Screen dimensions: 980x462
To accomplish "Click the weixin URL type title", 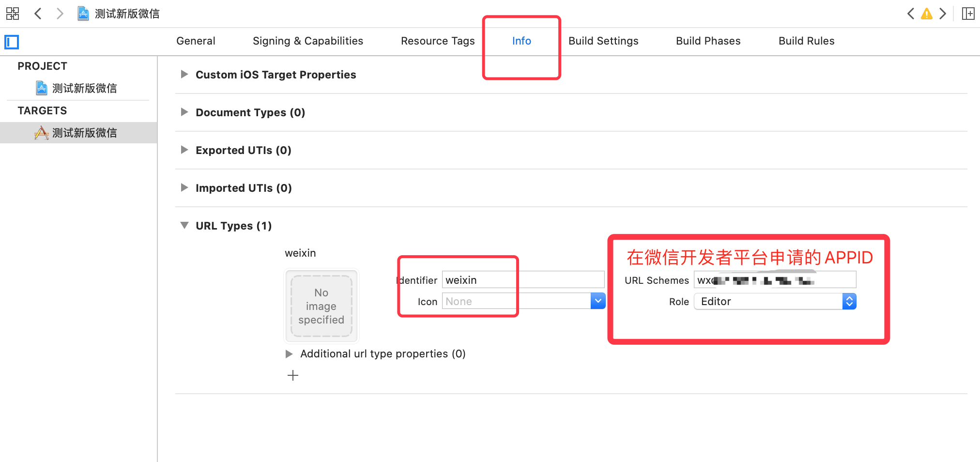I will tap(300, 253).
